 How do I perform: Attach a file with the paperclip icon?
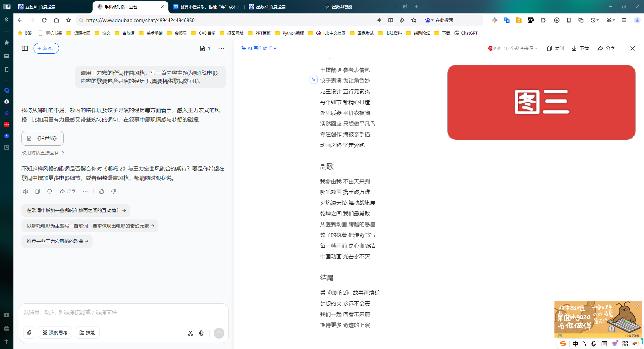tap(29, 333)
